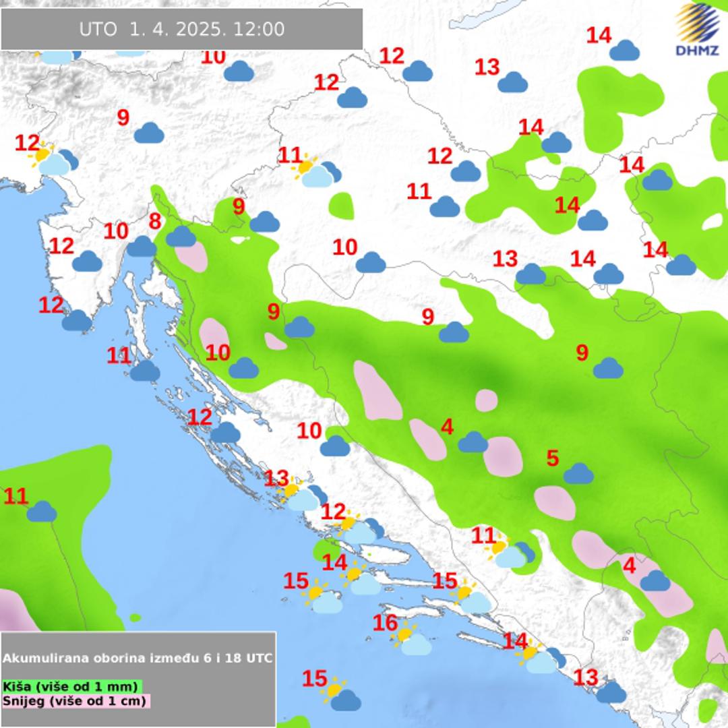Screen dimensions: 728x728
Task: Click the cloud icon beside the topmost 9
Action: [149, 133]
